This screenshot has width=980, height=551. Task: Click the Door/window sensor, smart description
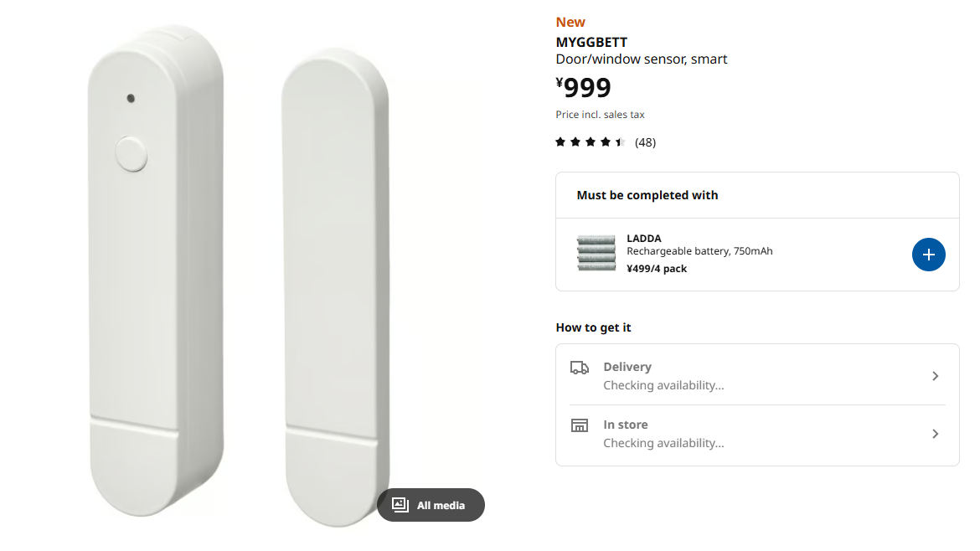click(641, 59)
